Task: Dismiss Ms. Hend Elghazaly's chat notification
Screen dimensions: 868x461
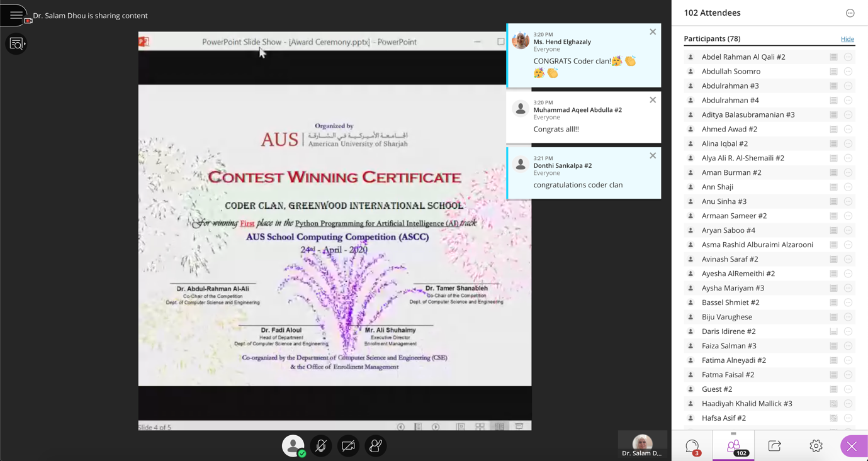Action: pyautogui.click(x=652, y=32)
